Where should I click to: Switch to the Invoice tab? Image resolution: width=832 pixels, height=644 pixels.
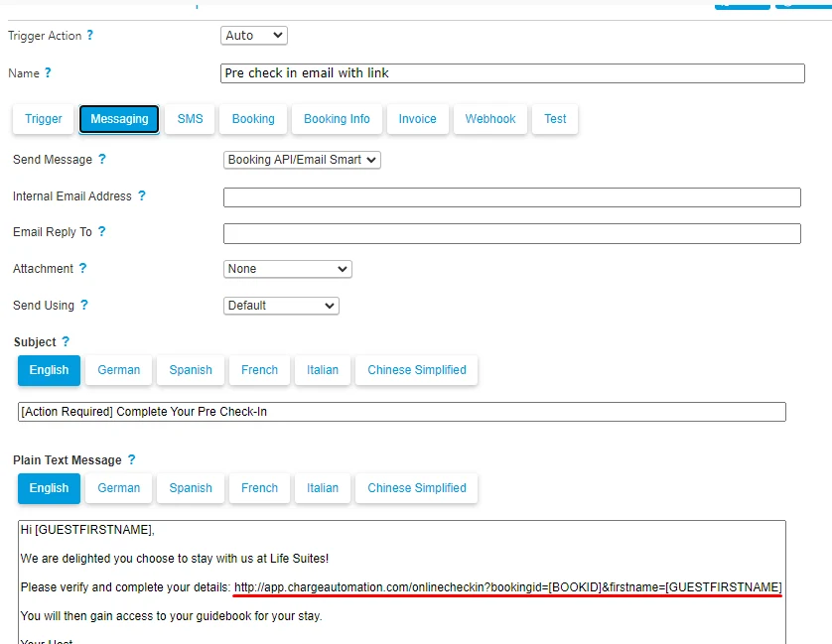point(418,119)
